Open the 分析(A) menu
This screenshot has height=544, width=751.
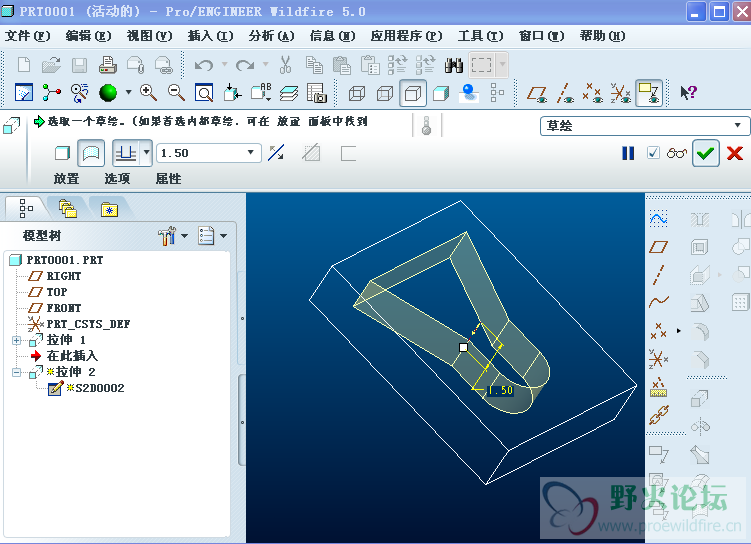click(x=272, y=36)
